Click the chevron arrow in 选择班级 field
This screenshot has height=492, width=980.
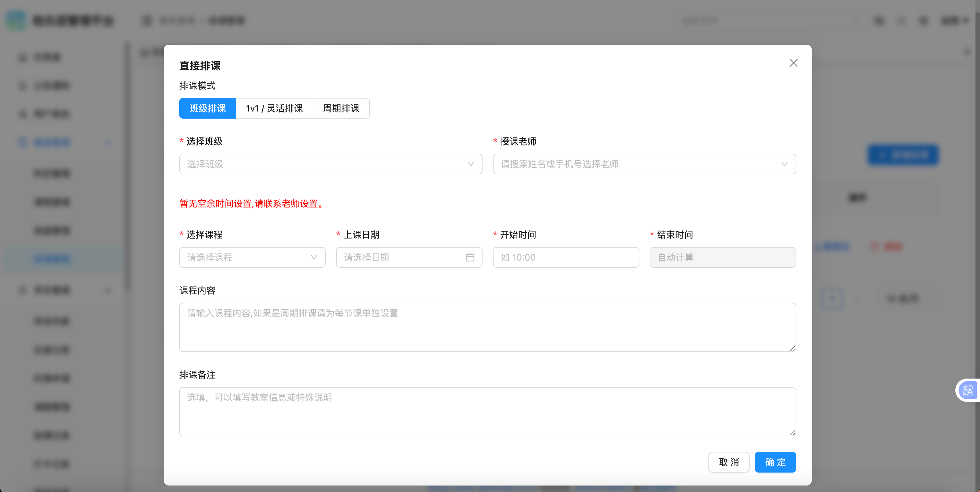(471, 164)
